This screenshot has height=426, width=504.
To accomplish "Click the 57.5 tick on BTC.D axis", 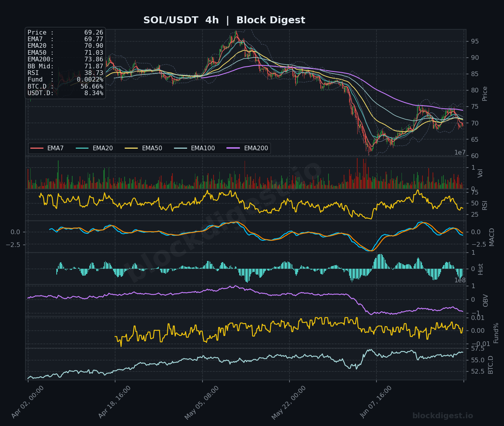I will [x=478, y=349].
